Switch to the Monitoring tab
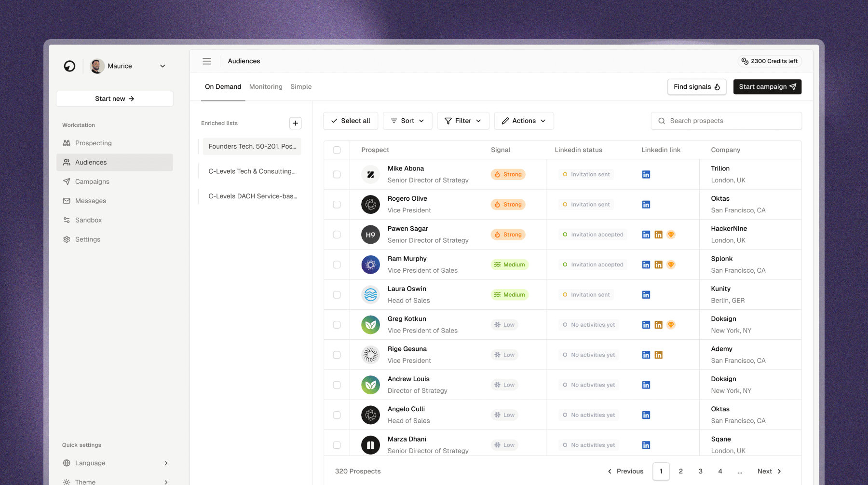 pos(266,86)
